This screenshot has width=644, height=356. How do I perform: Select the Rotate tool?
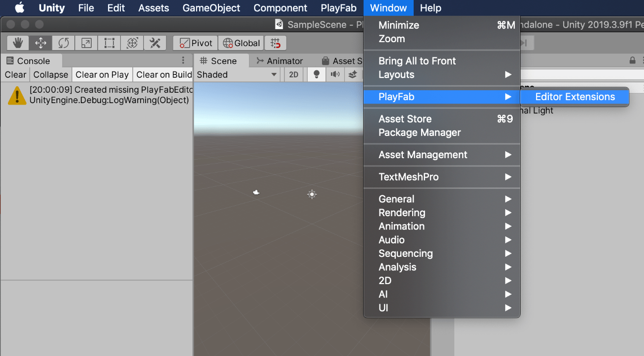click(63, 43)
